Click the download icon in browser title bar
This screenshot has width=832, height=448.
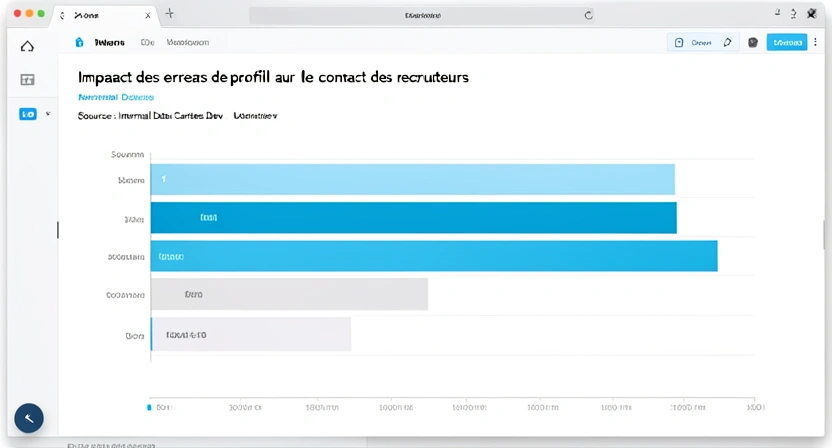793,14
